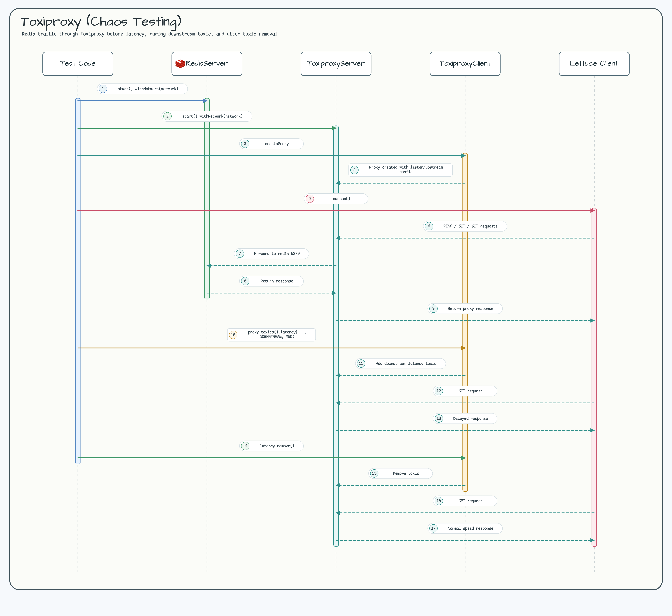Click the 'latency.remove()' message label
Viewport: 672px width, 616px height.
pyautogui.click(x=271, y=446)
